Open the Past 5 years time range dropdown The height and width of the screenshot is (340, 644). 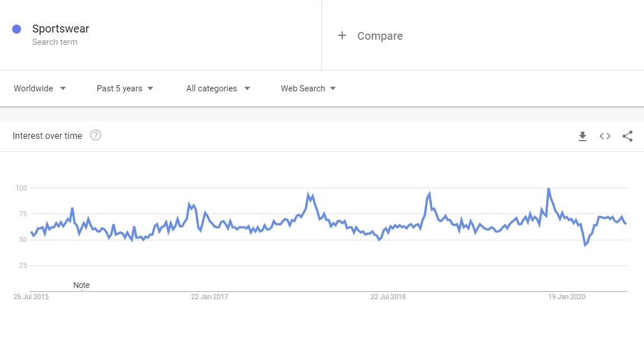click(125, 89)
